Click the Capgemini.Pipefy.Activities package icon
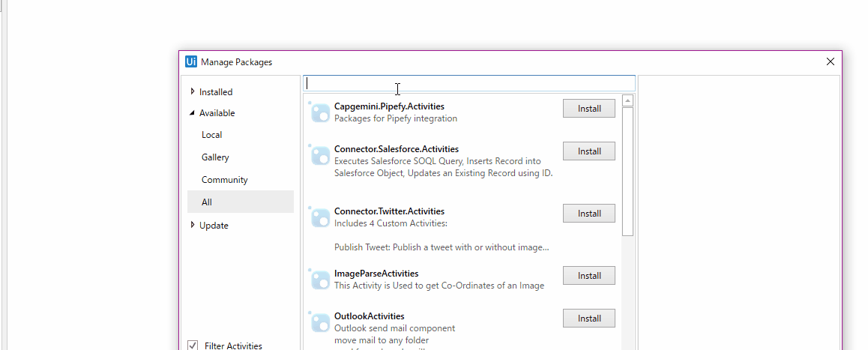This screenshot has width=868, height=350. tap(319, 112)
